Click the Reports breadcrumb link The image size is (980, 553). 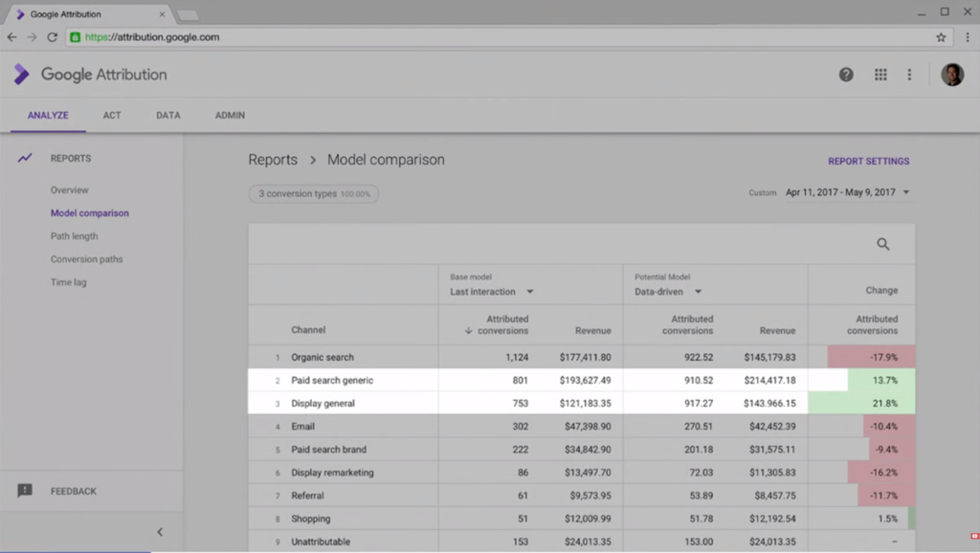[273, 160]
